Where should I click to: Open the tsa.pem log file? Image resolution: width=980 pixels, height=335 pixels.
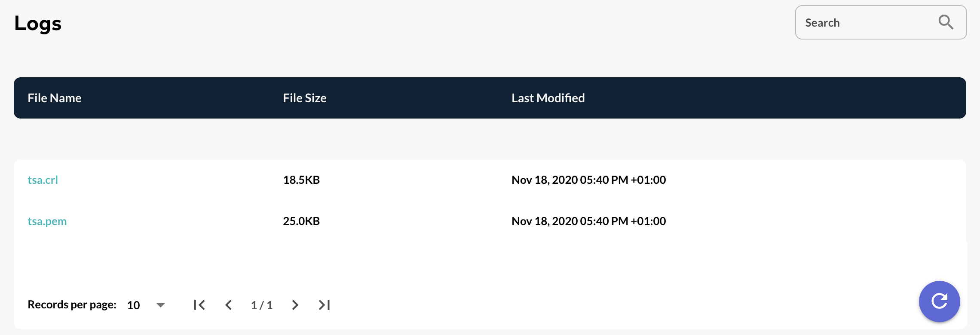pos(47,221)
